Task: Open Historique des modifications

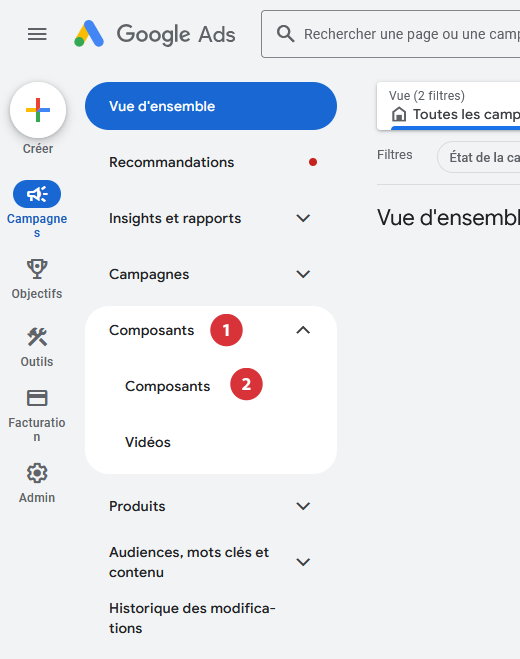Action: (x=192, y=618)
